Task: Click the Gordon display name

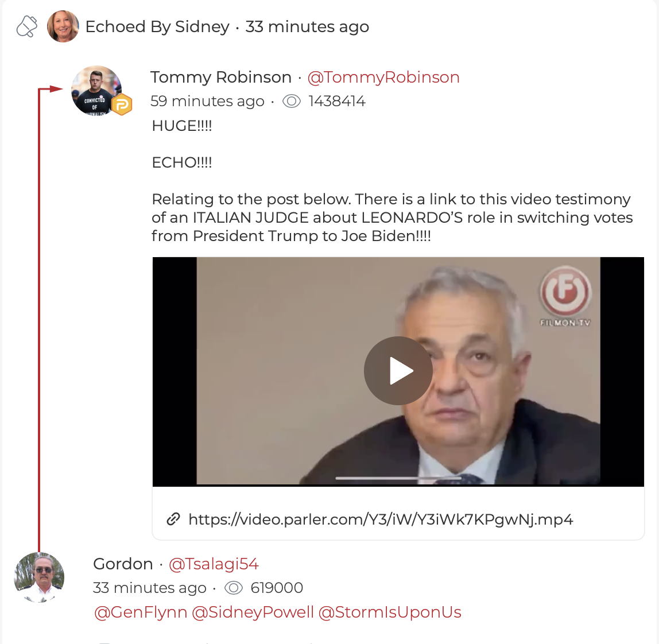Action: pos(123,564)
